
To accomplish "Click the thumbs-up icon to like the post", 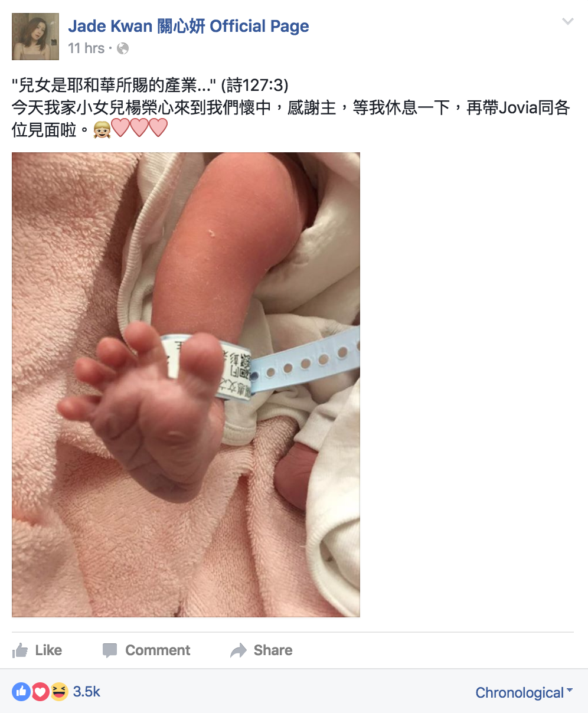I will pos(20,650).
